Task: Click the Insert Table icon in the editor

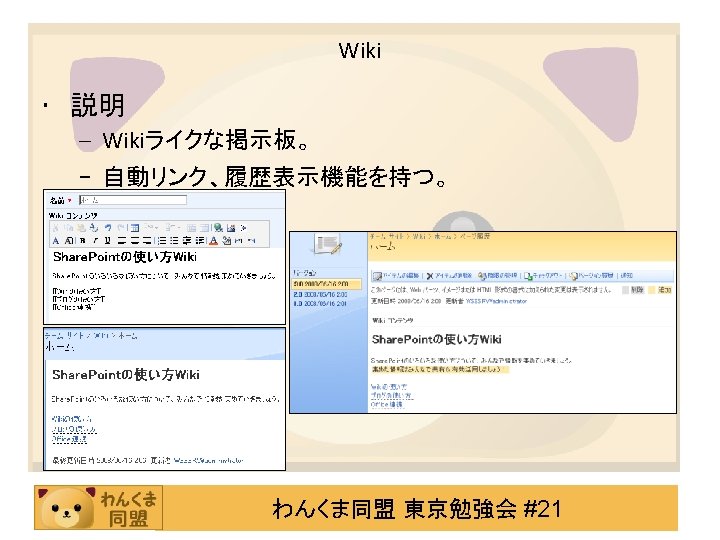Action: [x=135, y=228]
